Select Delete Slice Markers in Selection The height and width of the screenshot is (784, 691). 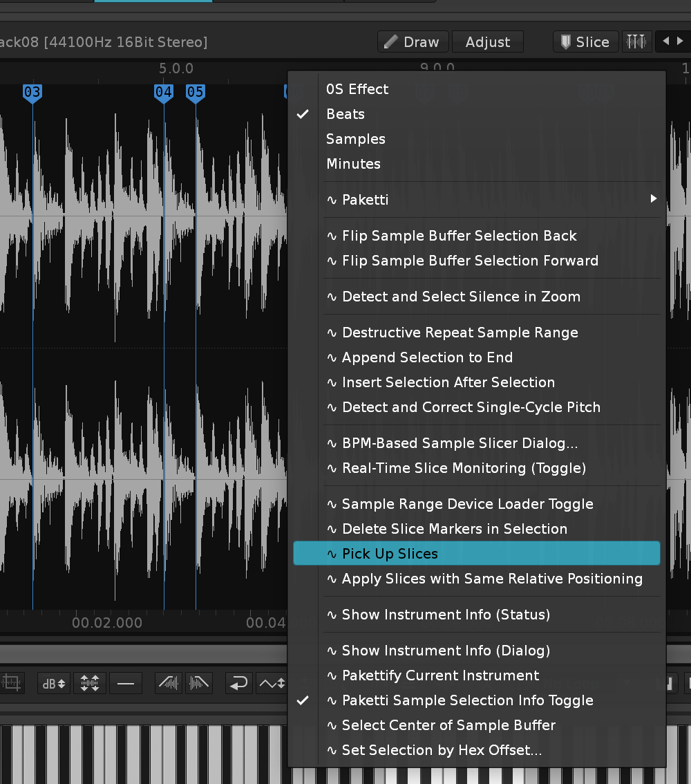click(x=454, y=529)
